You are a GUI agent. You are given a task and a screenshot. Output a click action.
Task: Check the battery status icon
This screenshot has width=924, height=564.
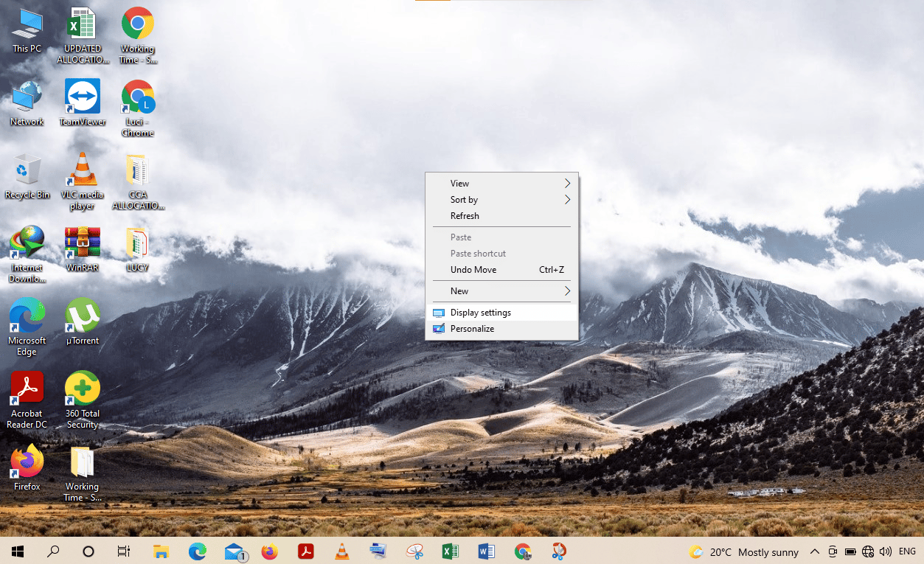tap(850, 551)
